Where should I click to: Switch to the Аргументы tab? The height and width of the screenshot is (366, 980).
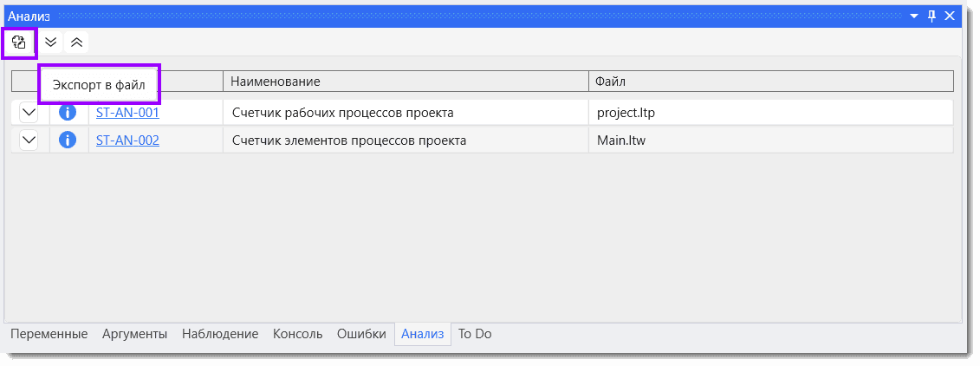pyautogui.click(x=135, y=334)
